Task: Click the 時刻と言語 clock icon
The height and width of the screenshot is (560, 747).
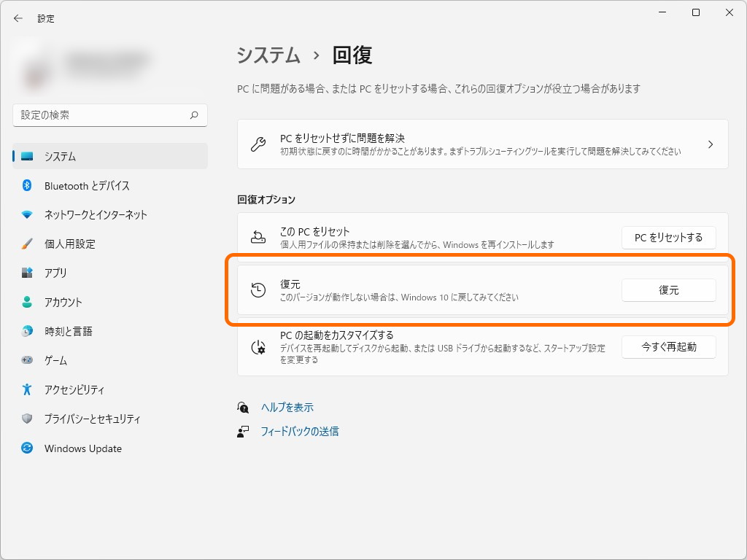Action: click(x=27, y=331)
